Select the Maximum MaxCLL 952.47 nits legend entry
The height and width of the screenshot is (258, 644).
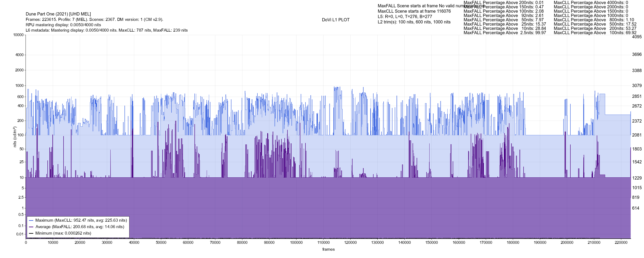81,220
